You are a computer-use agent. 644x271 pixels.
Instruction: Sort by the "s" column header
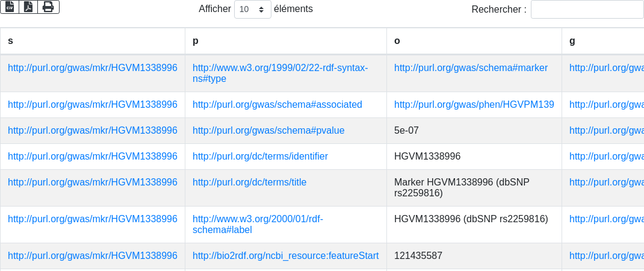click(10, 41)
